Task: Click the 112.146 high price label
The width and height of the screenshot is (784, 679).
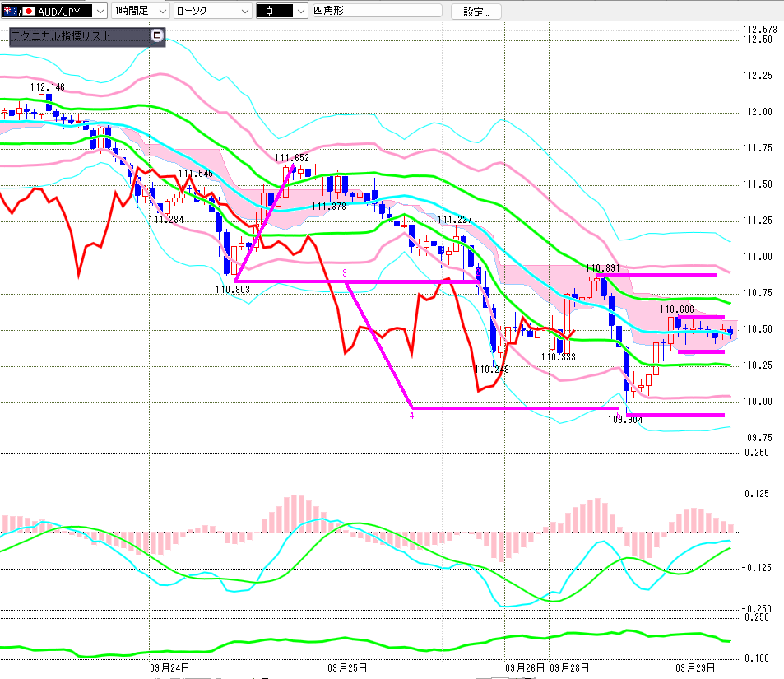Action: (x=48, y=87)
